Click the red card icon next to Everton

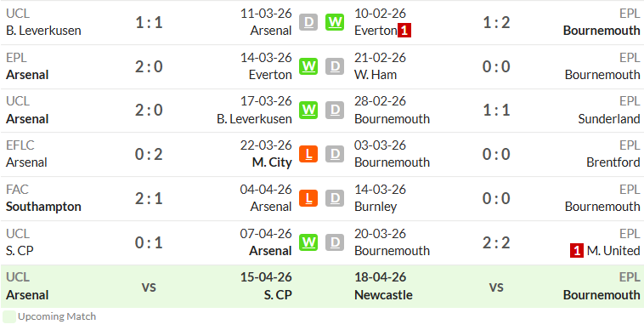[x=404, y=31]
